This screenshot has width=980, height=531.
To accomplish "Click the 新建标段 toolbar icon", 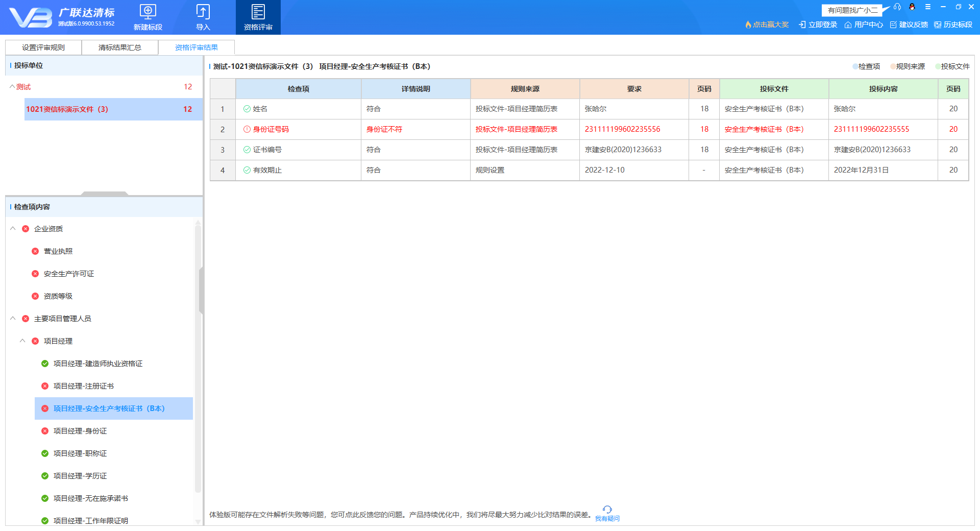I will pos(148,17).
